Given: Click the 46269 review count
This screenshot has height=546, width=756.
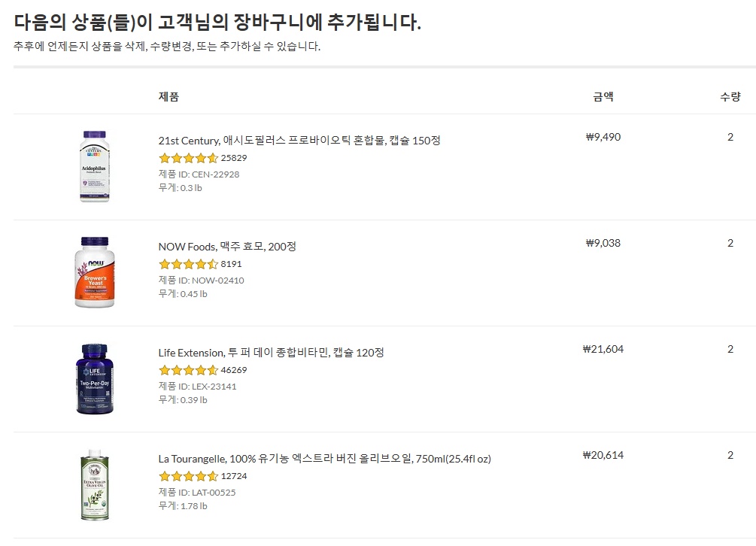Looking at the screenshot, I should 234,369.
